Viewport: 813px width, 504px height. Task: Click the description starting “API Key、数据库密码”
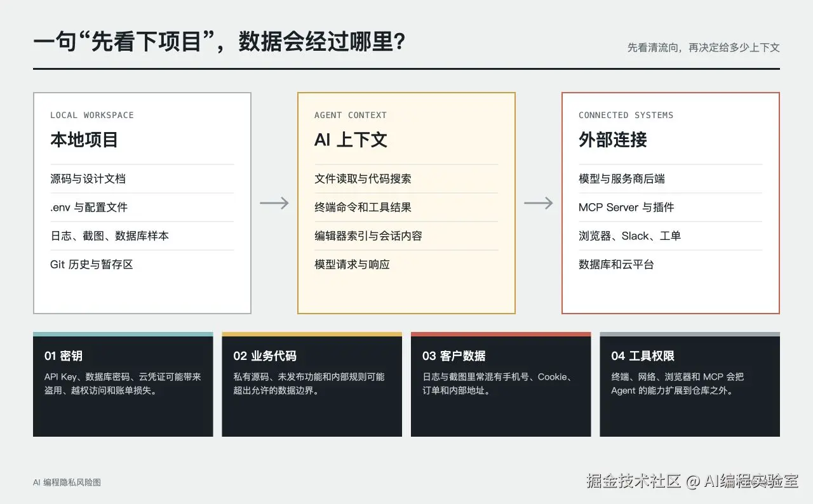pyautogui.click(x=123, y=383)
